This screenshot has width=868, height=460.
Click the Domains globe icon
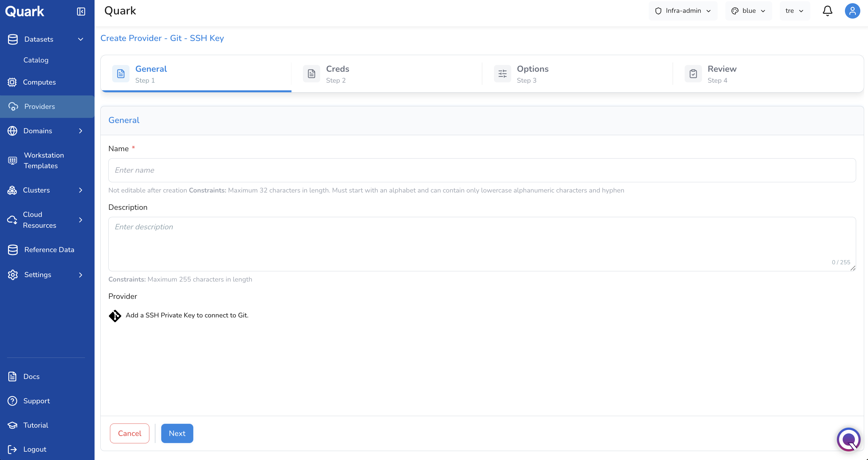pos(13,131)
